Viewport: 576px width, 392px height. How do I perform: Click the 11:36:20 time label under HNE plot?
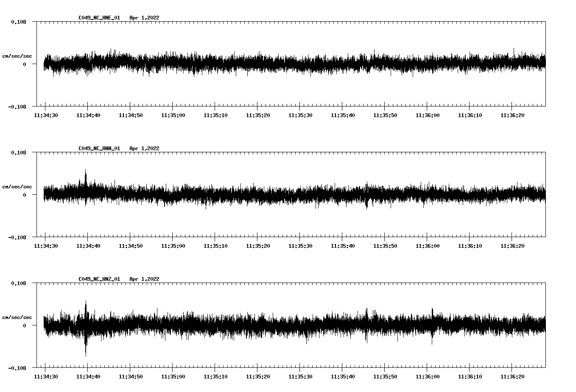pyautogui.click(x=512, y=115)
